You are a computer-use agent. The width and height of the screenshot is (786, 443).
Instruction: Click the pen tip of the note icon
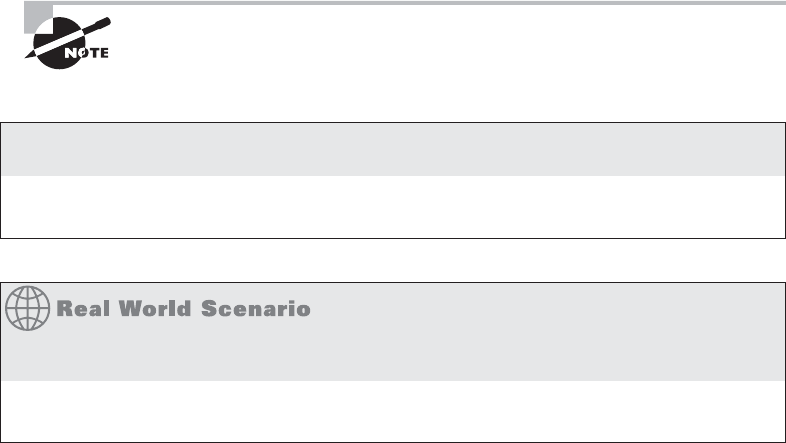30,55
